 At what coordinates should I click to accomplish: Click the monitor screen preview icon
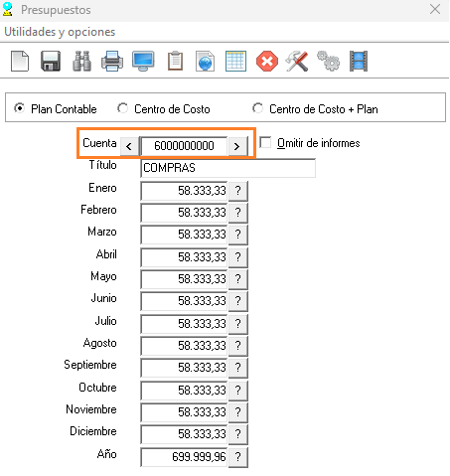(x=143, y=61)
